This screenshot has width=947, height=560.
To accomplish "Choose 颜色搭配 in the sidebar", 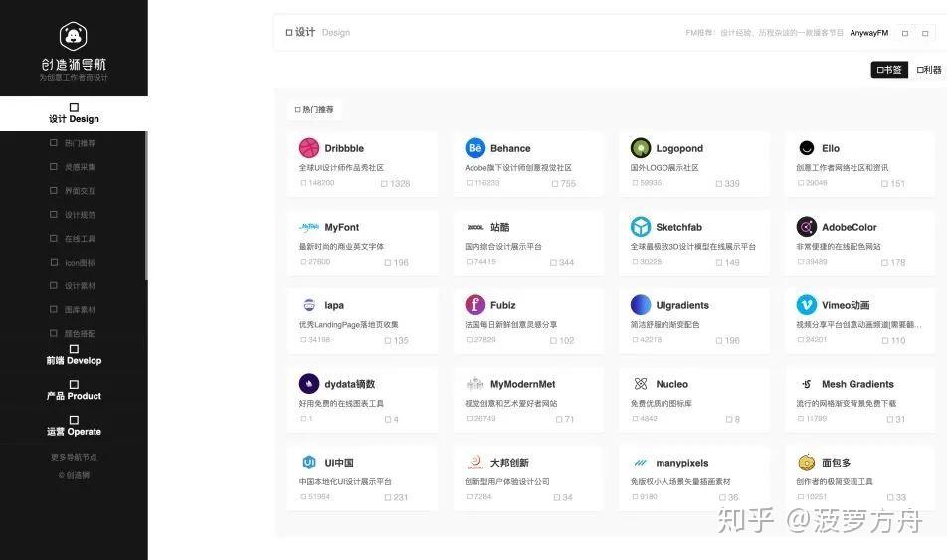I will [x=73, y=333].
